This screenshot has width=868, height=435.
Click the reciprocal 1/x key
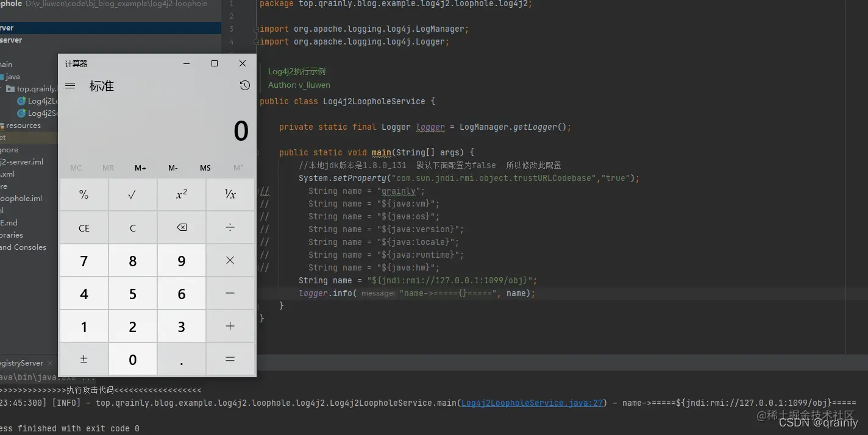[x=230, y=194]
